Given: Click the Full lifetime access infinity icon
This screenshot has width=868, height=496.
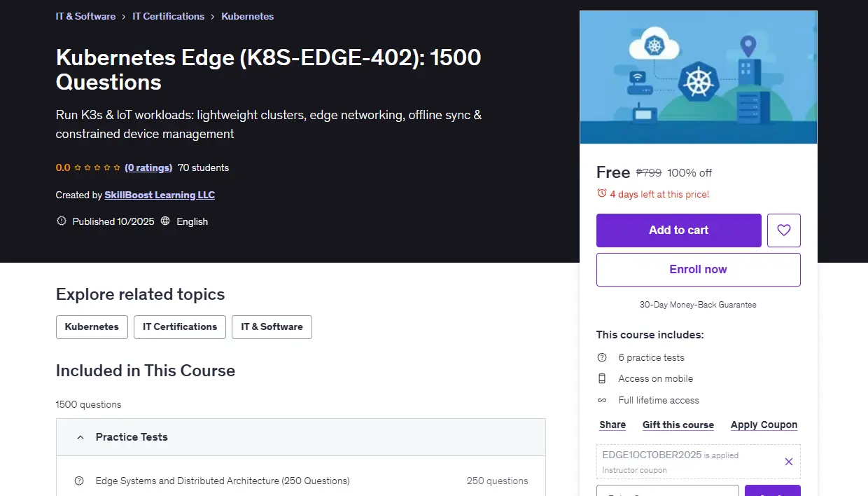Looking at the screenshot, I should (602, 400).
